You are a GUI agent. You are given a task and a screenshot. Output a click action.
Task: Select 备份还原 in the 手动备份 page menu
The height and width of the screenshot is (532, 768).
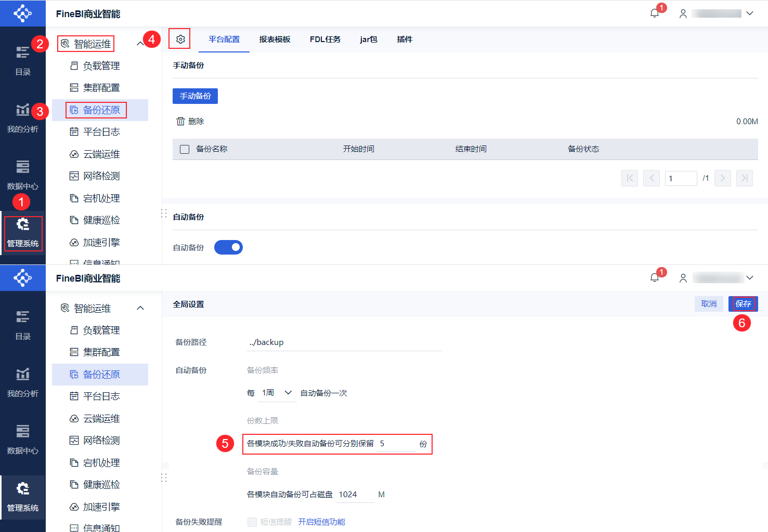100,110
